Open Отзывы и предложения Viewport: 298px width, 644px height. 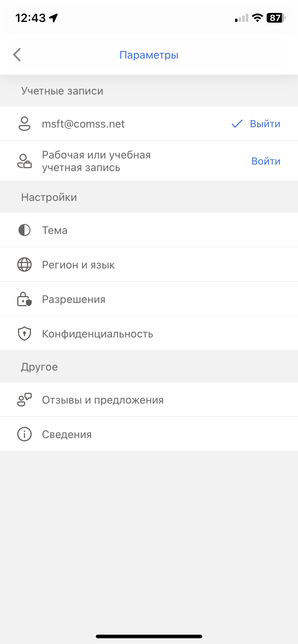(x=103, y=400)
